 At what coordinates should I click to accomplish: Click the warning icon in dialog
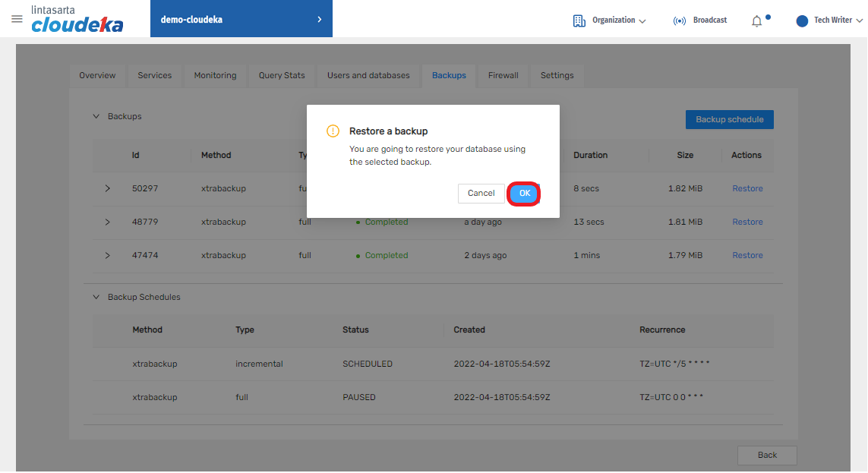(x=333, y=131)
